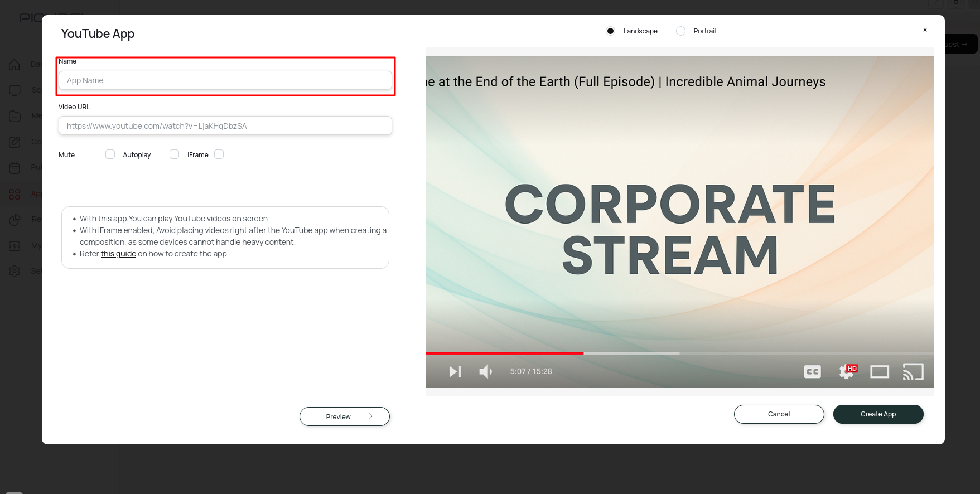Click the home dashboard icon in sidebar
Screen dimensions: 980x494
click(15, 65)
